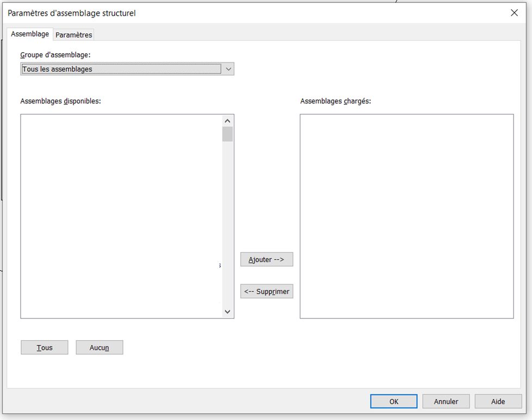
Task: Click the dialog title bar text
Action: pos(72,13)
